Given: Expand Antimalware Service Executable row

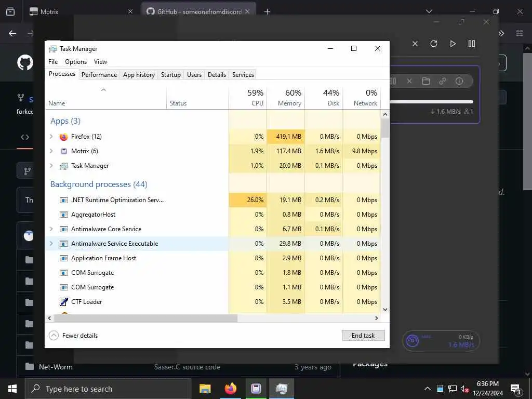Looking at the screenshot, I should 51,244.
